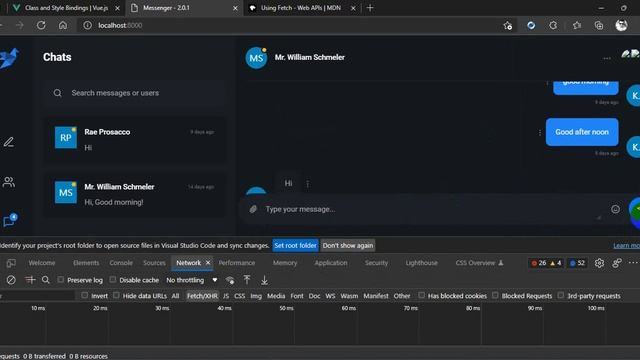
Task: Export HAR file download arrow
Action: [x=264, y=280]
